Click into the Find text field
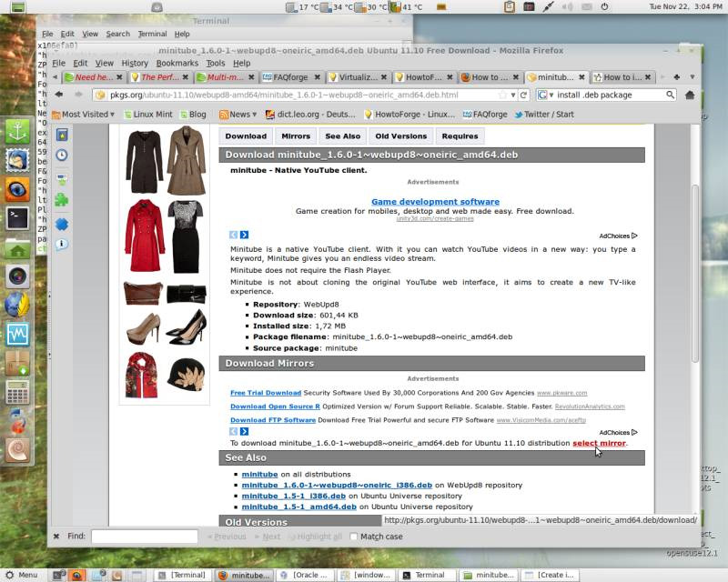Viewport: 728px width, 582px height. coord(145,537)
